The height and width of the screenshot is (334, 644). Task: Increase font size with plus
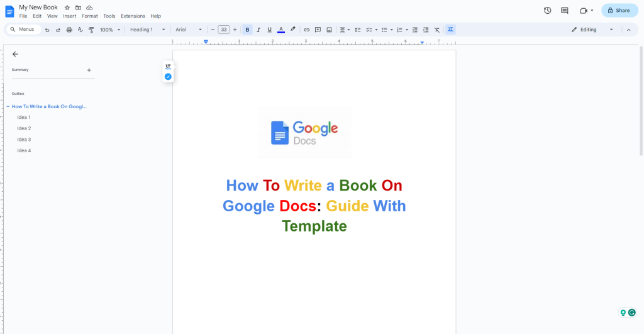[x=235, y=30]
